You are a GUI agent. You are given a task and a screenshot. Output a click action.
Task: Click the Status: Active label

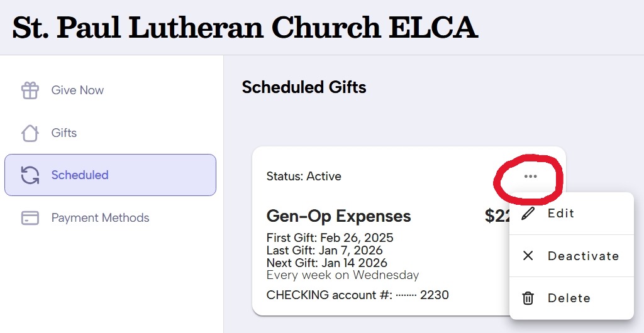click(304, 177)
